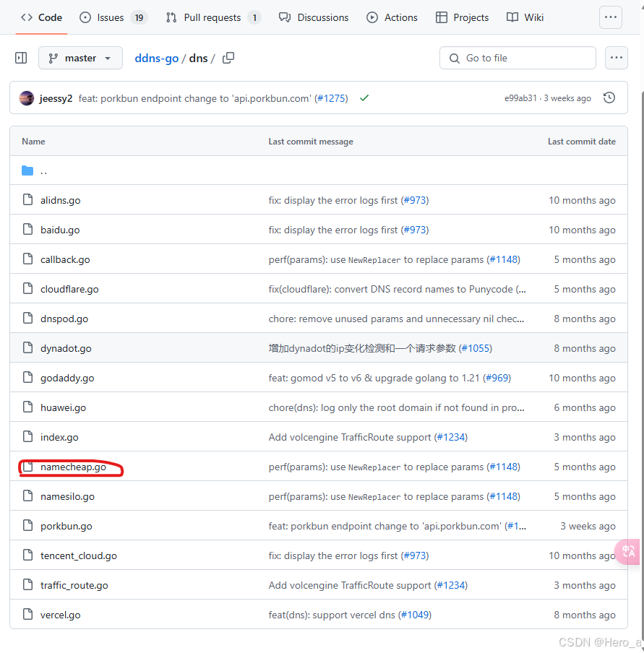Click the file icon beside huawei.go
Viewport: 644px width, 653px height.
point(28,407)
